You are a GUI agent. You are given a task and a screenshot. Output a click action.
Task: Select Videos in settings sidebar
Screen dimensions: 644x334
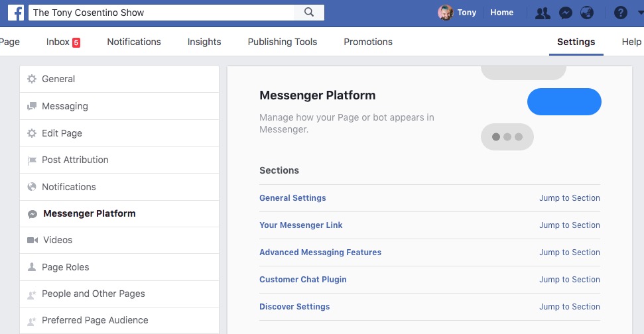click(119, 241)
